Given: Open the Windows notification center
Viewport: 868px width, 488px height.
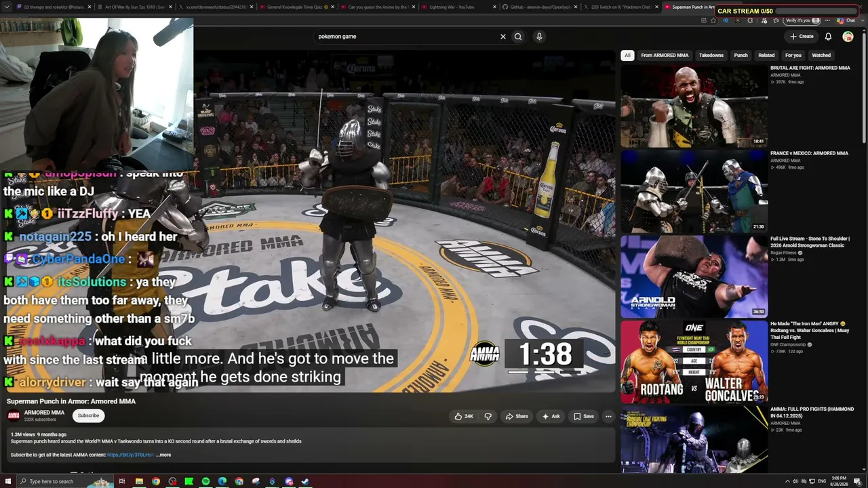Looking at the screenshot, I should click(x=857, y=481).
